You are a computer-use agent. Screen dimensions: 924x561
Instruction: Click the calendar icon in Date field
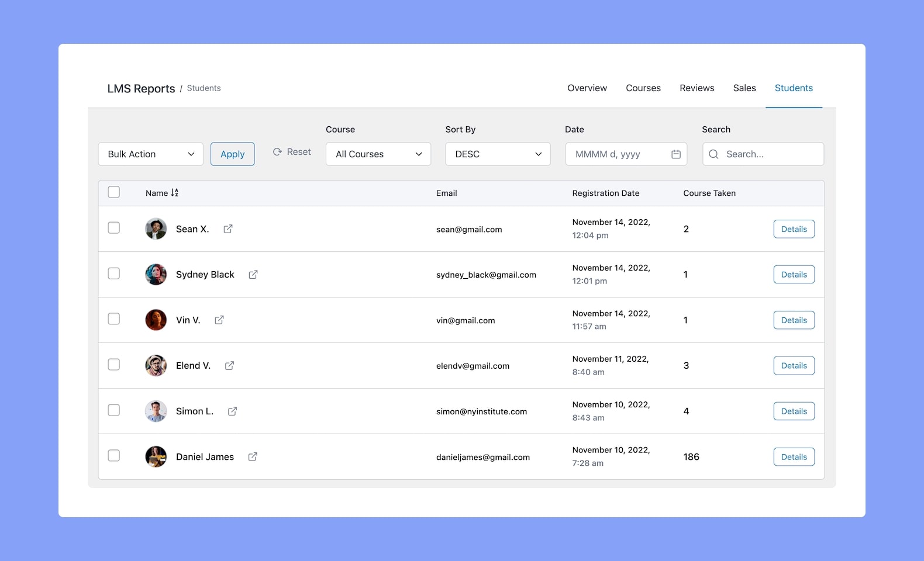676,154
